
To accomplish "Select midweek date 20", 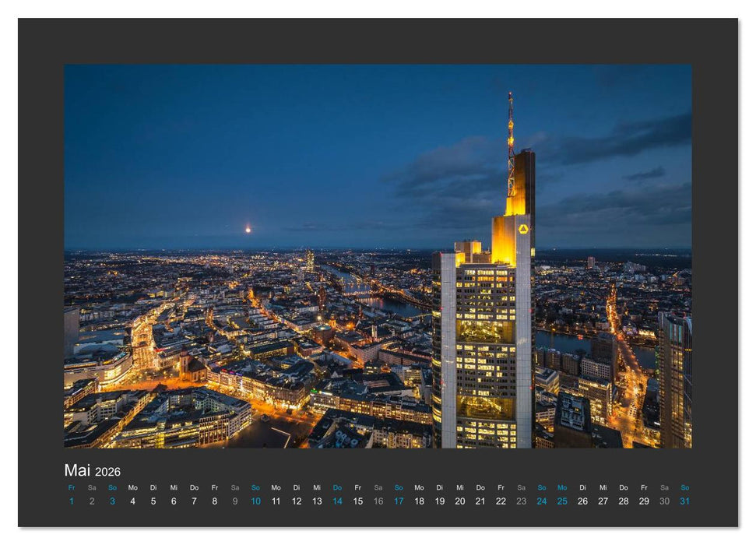I will coord(459,501).
